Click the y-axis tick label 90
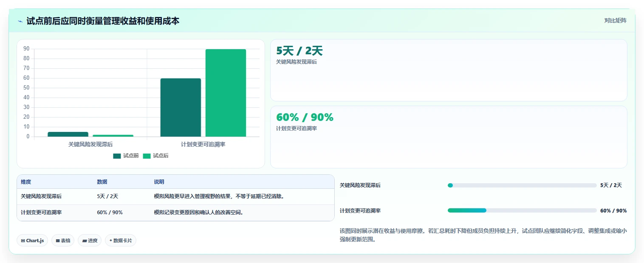 tap(26, 49)
